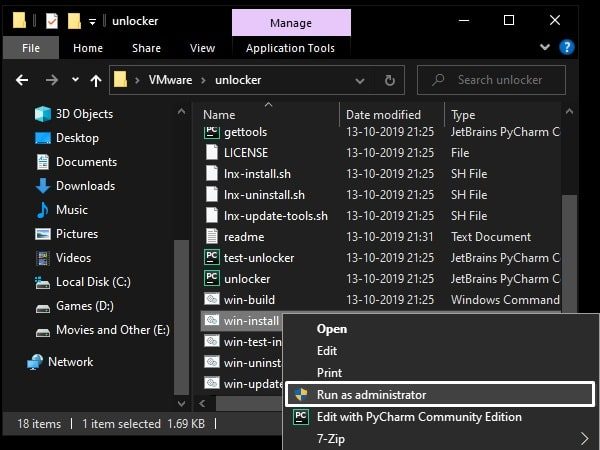
Task: Click the navigation pane scroll up arrow
Action: pyautogui.click(x=181, y=112)
